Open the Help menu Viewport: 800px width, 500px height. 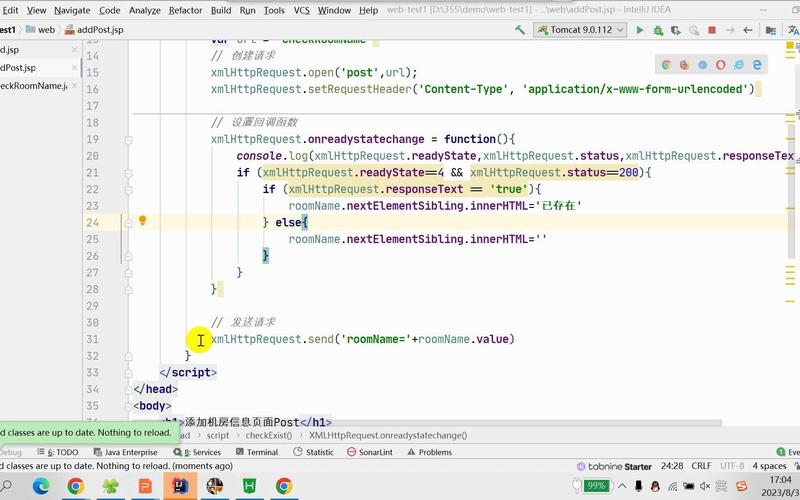368,10
